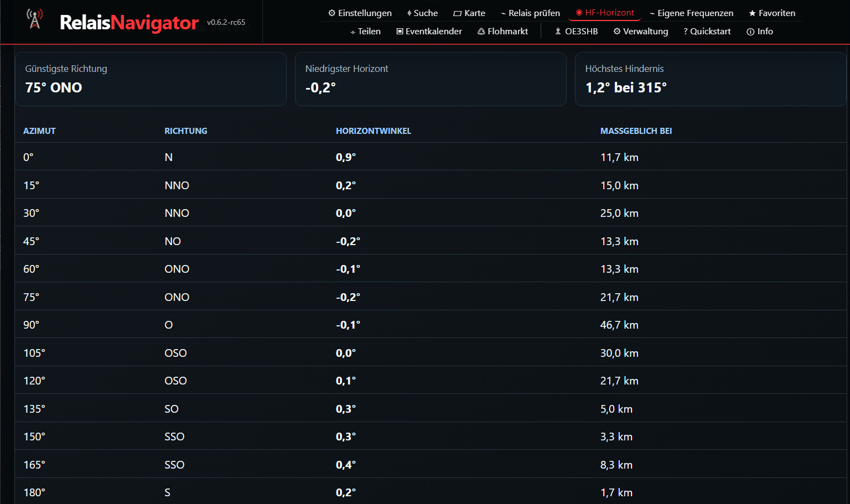Screen dimensions: 850x504
Task: Open the Favoriten star menu item
Action: (772, 13)
